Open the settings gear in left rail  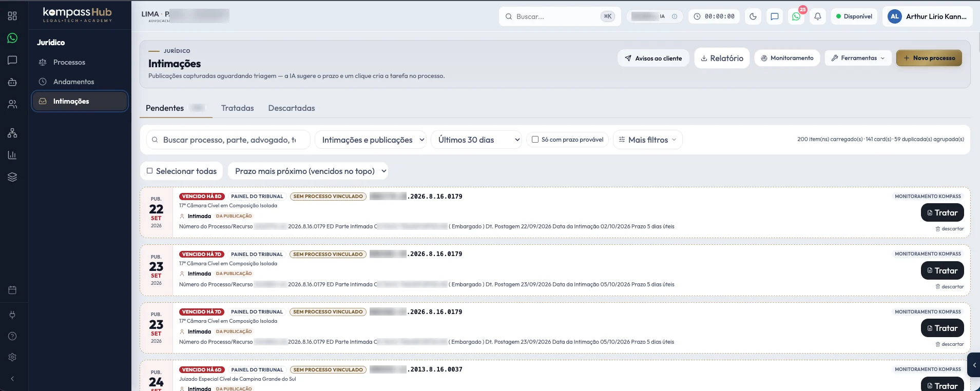click(12, 357)
